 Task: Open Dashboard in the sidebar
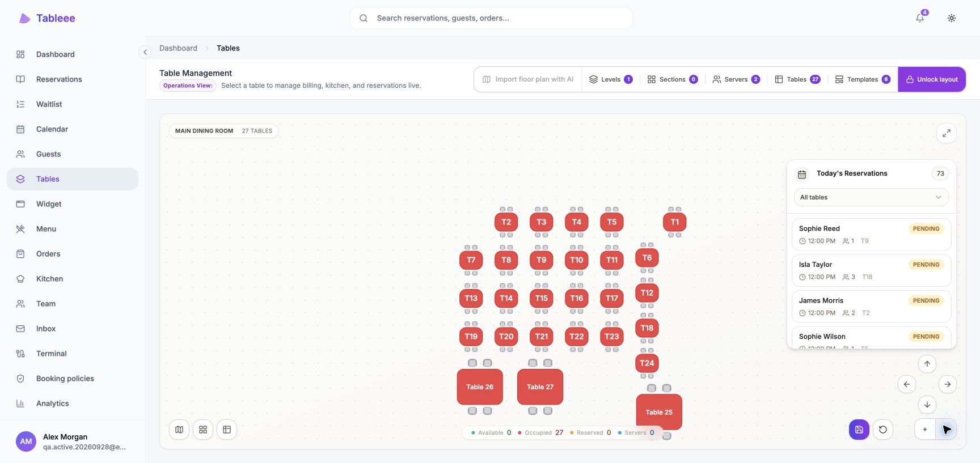coord(73,54)
